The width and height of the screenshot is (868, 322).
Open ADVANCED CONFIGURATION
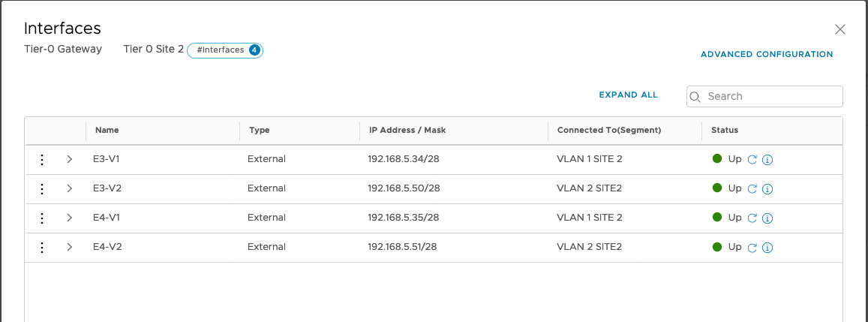[767, 55]
